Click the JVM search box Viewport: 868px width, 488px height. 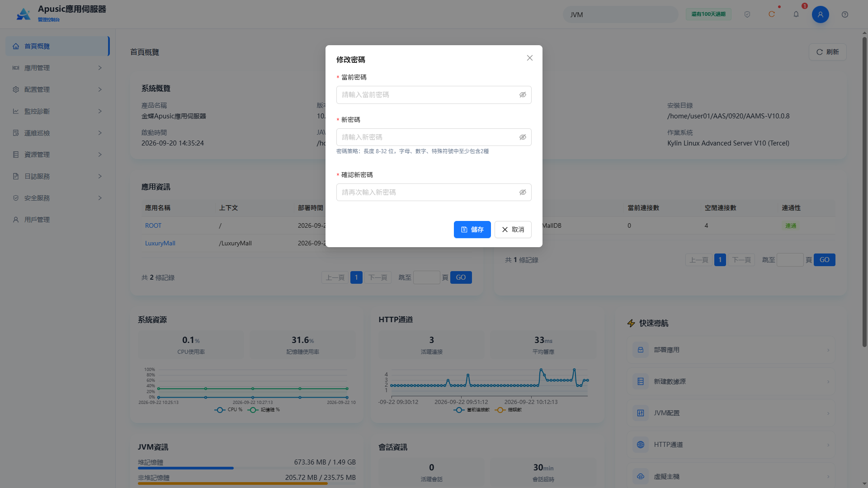click(620, 14)
